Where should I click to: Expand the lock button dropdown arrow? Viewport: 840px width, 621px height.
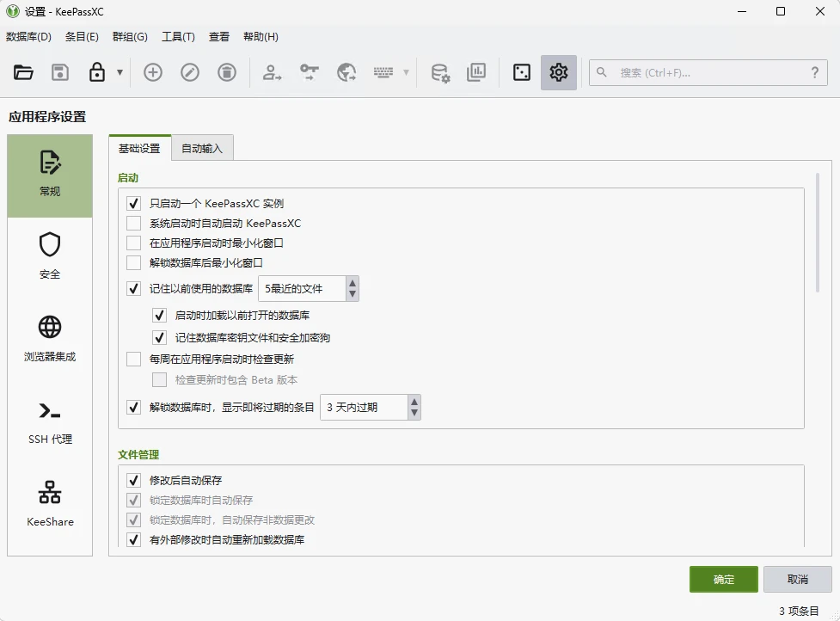[x=120, y=72]
